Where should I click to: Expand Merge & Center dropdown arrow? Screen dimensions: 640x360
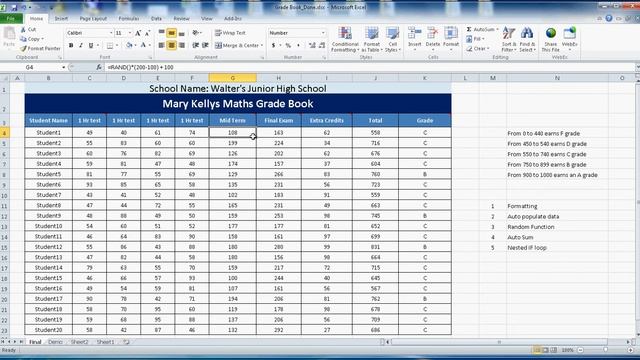(262, 45)
